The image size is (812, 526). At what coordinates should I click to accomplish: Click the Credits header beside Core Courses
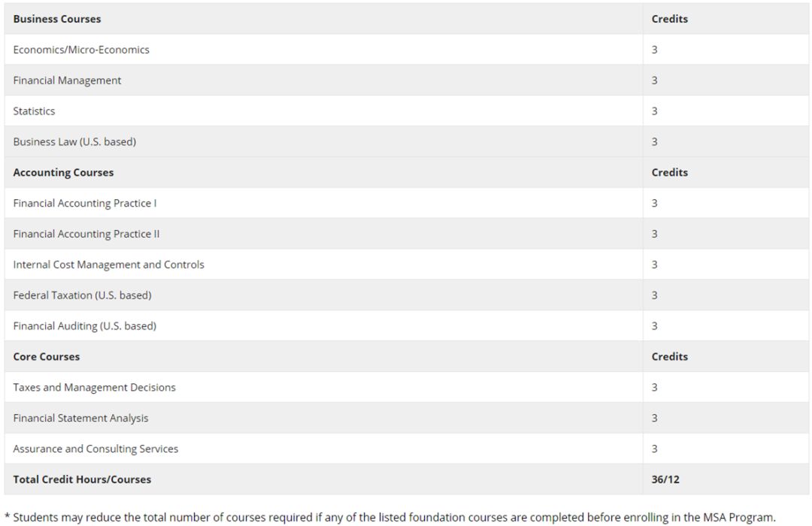[669, 357]
